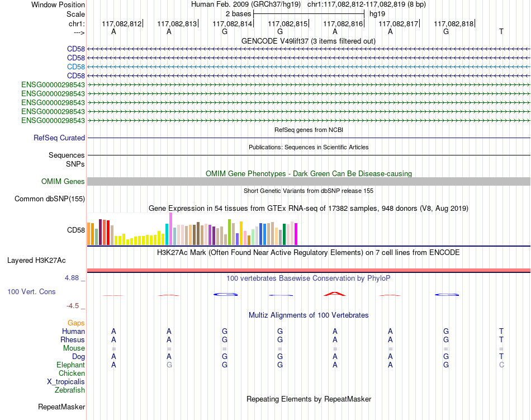The width and height of the screenshot is (531, 420).
Task: Click the Zebrafish species label
Action: [70, 390]
